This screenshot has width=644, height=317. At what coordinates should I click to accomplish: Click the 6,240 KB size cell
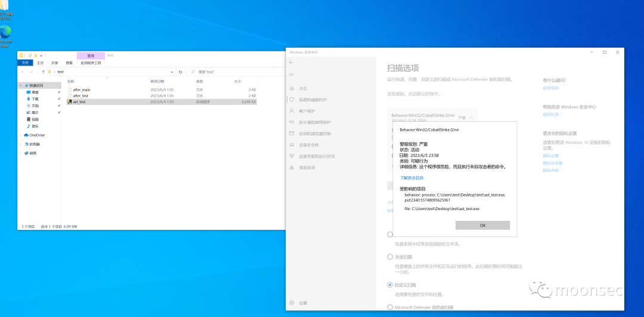coord(249,101)
